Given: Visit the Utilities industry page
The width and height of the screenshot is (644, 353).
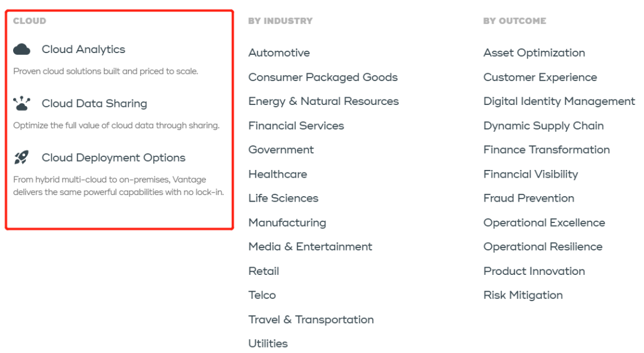Looking at the screenshot, I should click(268, 343).
